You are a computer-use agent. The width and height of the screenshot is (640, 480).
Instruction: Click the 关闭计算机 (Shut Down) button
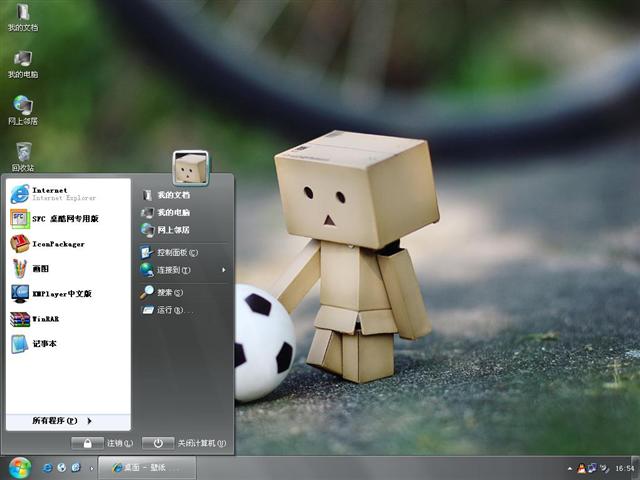click(185, 442)
